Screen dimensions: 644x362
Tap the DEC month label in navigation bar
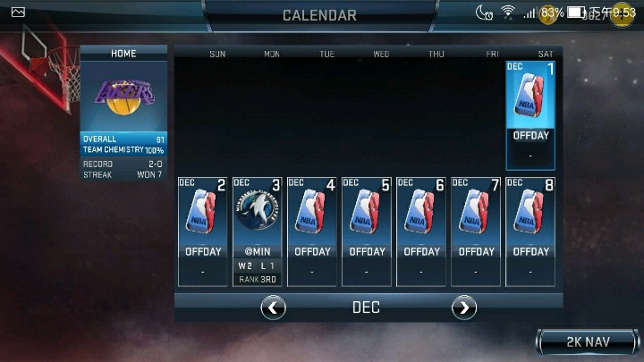pyautogui.click(x=366, y=307)
